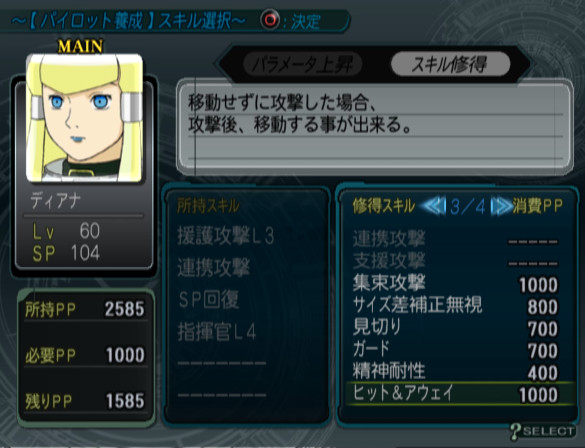Switch to the スキル修得 tab
The image size is (585, 448).
pyautogui.click(x=450, y=65)
